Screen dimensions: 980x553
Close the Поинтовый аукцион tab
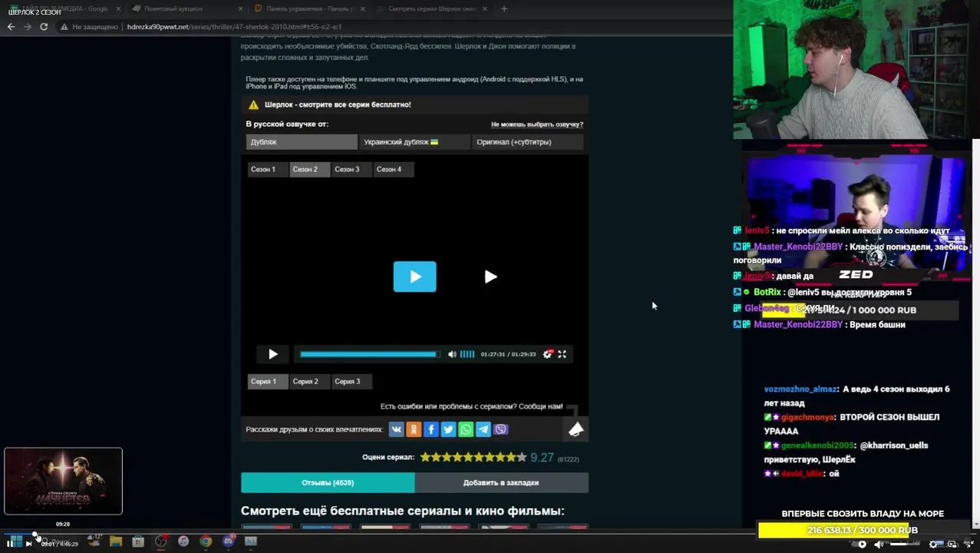[x=240, y=8]
